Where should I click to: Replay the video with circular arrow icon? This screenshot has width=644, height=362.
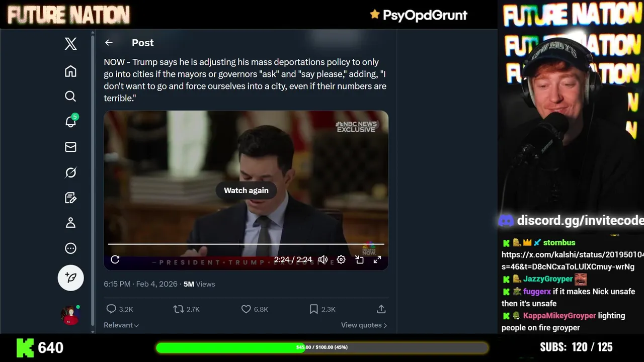click(x=115, y=259)
